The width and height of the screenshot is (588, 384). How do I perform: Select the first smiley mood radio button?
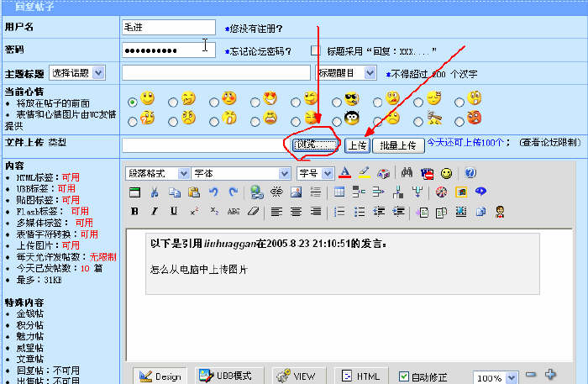133,102
